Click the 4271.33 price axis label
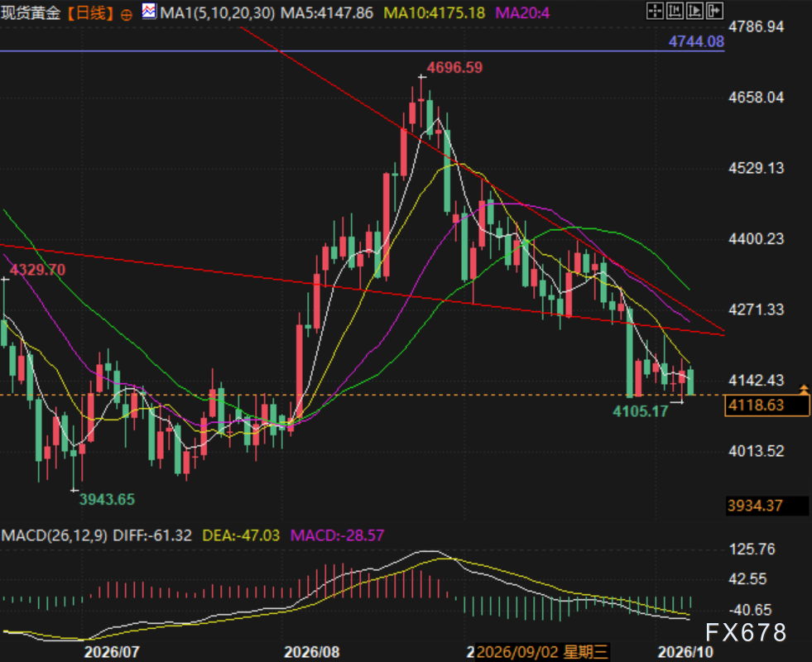Viewport: 812px width, 662px height. (756, 309)
